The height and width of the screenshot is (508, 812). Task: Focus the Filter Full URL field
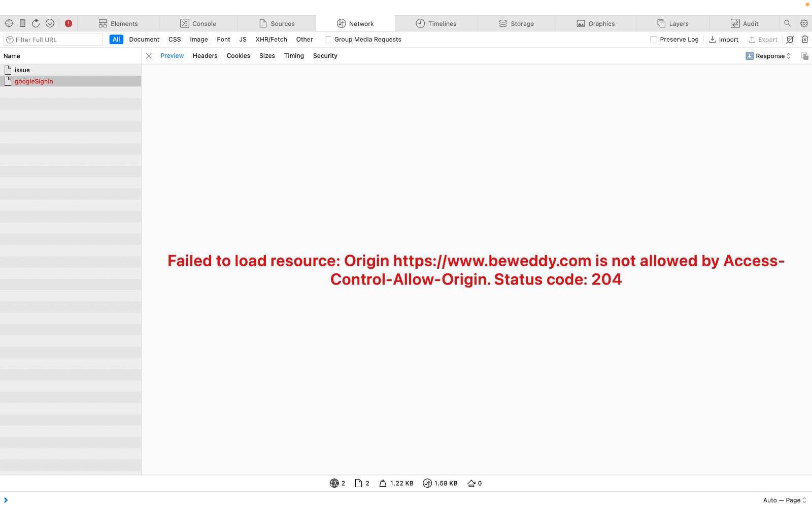[53, 40]
